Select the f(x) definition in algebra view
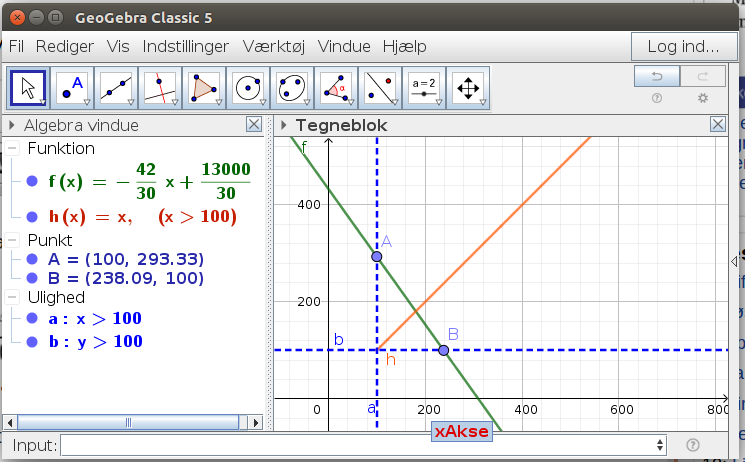The width and height of the screenshot is (745, 462). click(149, 181)
